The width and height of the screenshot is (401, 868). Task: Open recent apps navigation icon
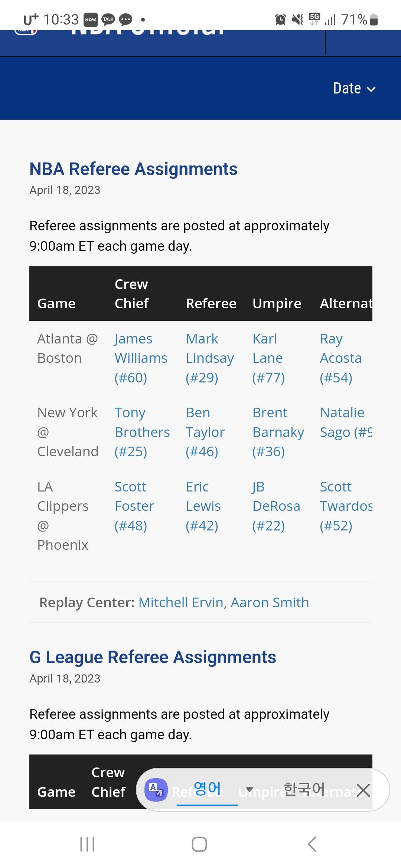[87, 844]
